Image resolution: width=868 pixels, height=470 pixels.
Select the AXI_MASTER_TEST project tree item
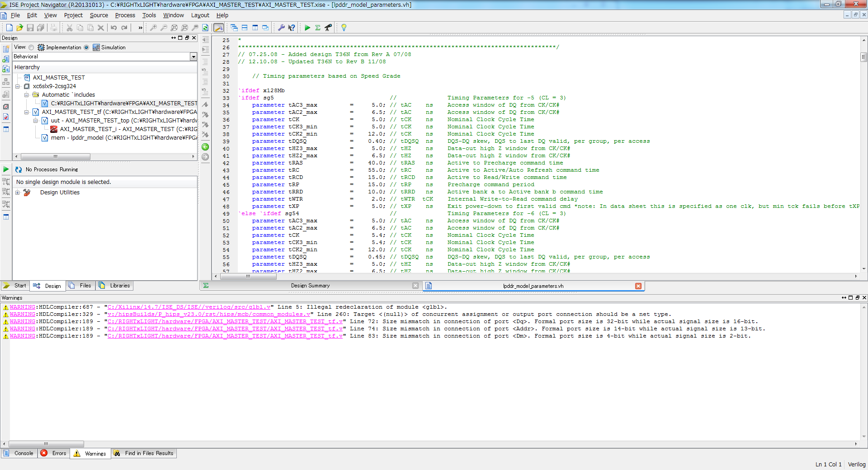tap(54, 78)
